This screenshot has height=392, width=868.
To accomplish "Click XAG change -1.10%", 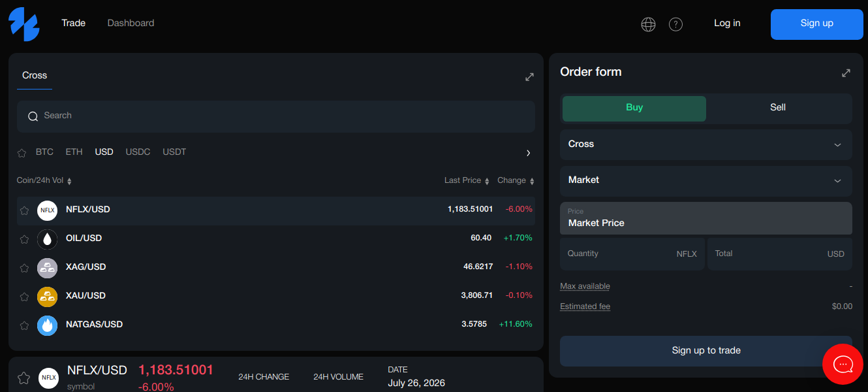I will [519, 267].
